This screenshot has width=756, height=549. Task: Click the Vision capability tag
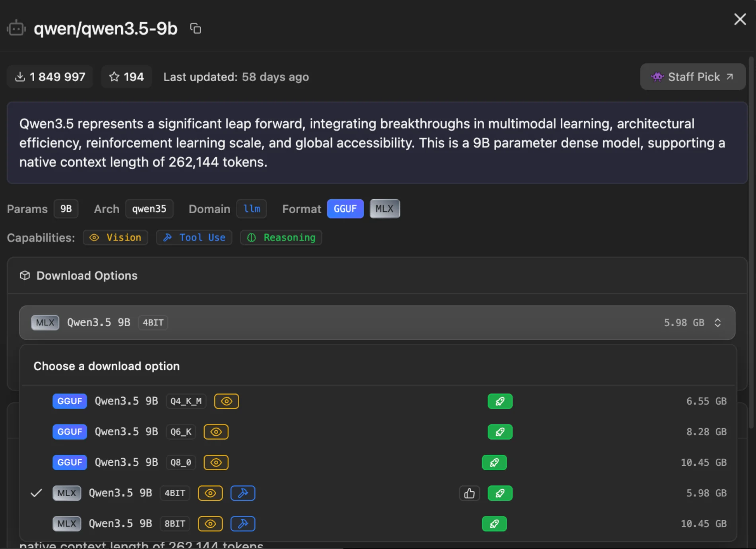click(x=116, y=238)
